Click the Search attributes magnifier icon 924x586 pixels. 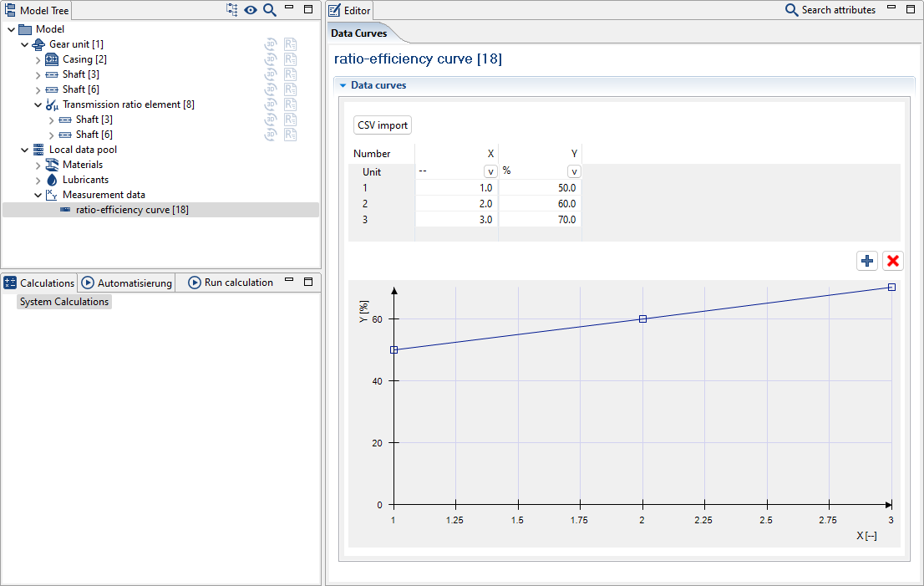[791, 10]
